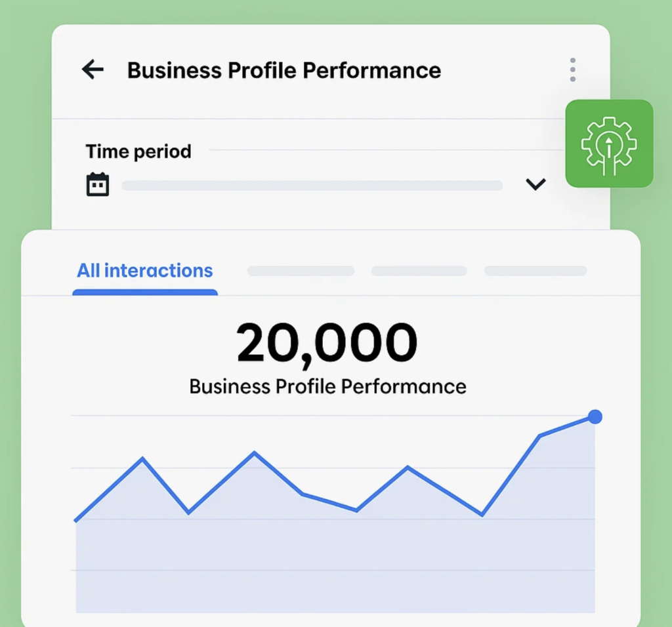
Task: Click the blue endpoint dot on chart
Action: coord(595,416)
